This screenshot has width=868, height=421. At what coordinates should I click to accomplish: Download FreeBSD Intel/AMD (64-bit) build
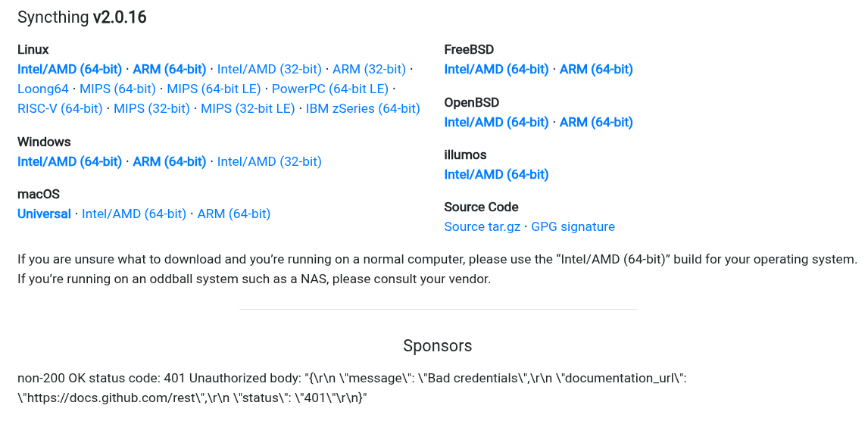[x=496, y=69]
